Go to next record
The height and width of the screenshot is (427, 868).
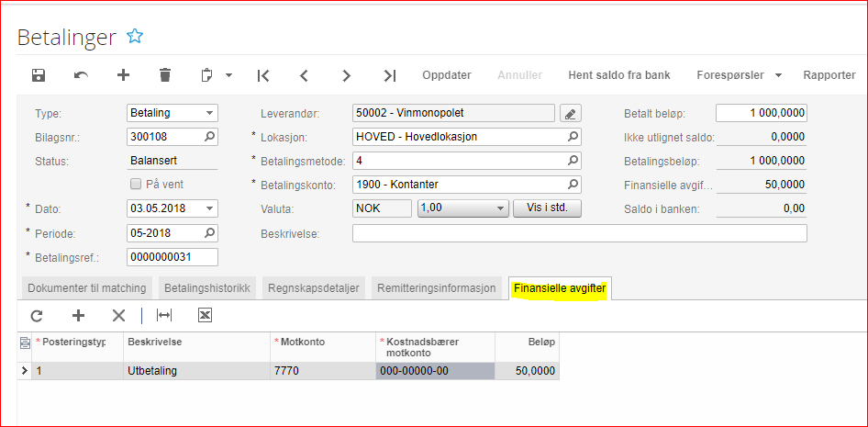click(x=347, y=75)
